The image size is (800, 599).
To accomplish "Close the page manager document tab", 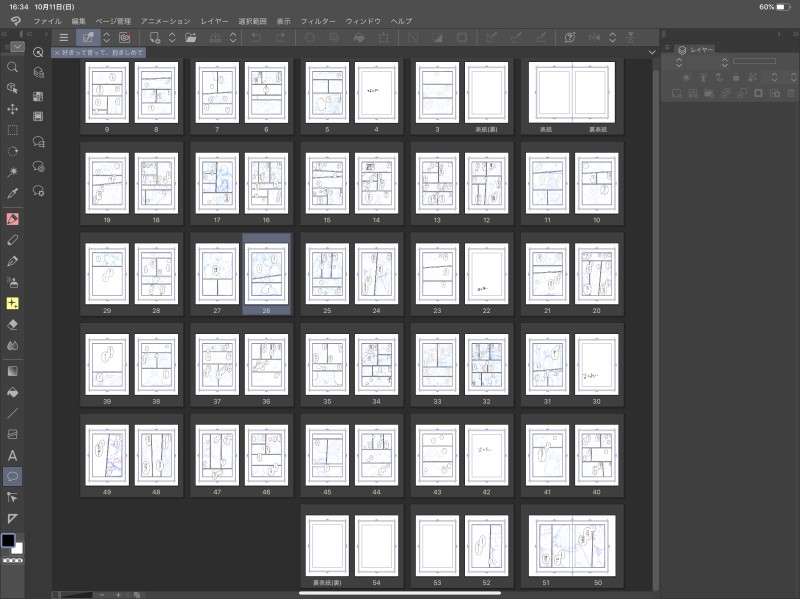I will [x=57, y=53].
